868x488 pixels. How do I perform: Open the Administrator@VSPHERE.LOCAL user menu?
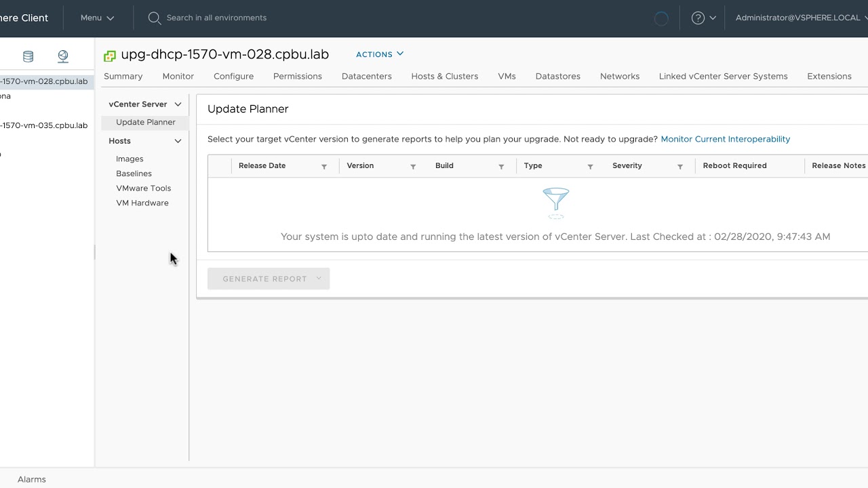(x=802, y=18)
